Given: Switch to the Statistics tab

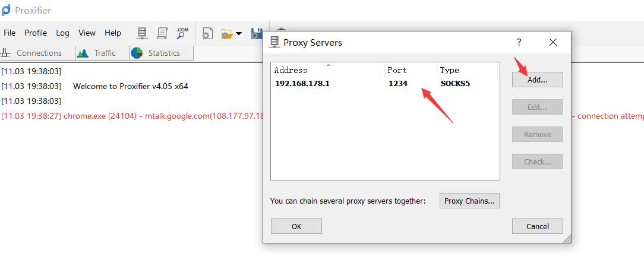Looking at the screenshot, I should coord(162,53).
